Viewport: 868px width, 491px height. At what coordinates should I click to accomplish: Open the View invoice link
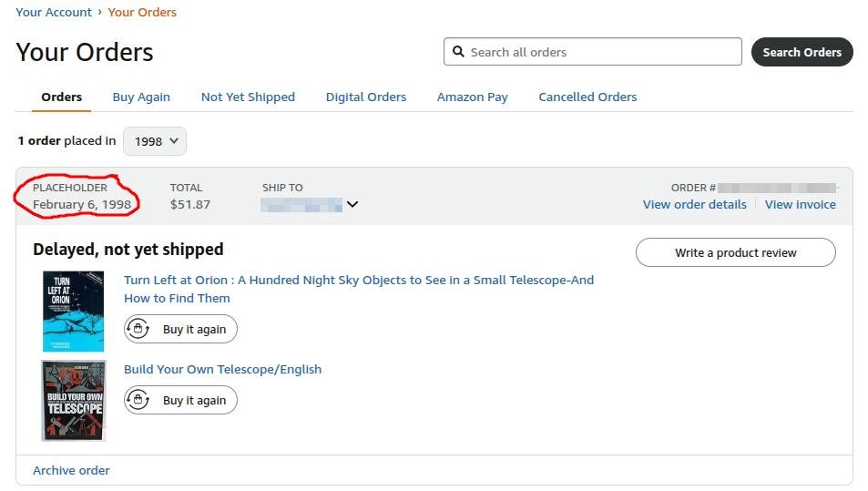tap(800, 204)
